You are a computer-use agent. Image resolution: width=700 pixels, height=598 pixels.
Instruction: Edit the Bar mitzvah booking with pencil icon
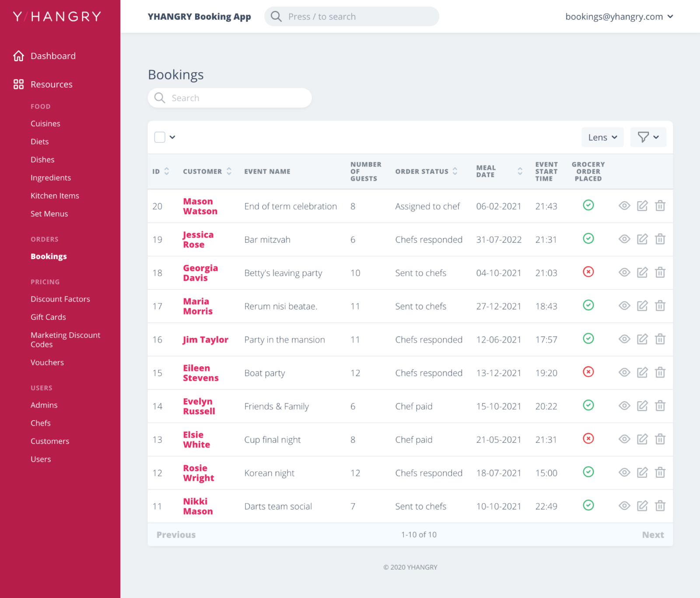pos(642,239)
